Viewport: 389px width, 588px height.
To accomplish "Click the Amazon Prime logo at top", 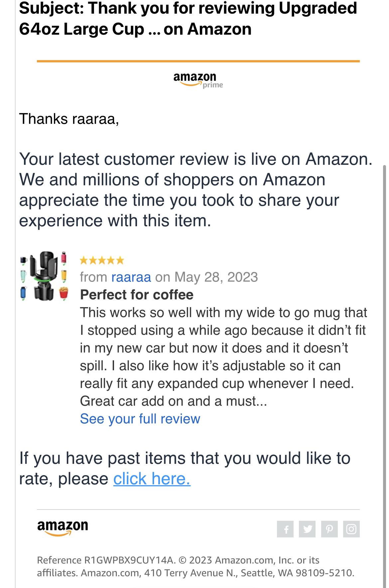I will click(198, 81).
